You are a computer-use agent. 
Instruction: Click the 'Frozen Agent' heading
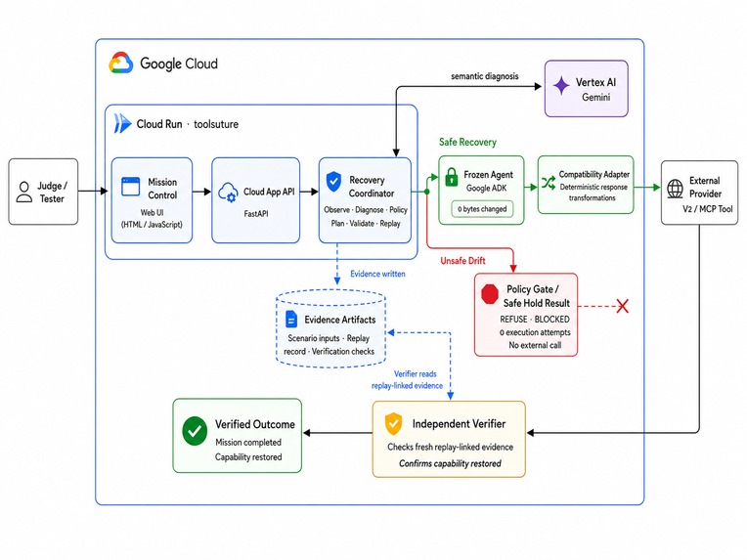coord(488,175)
